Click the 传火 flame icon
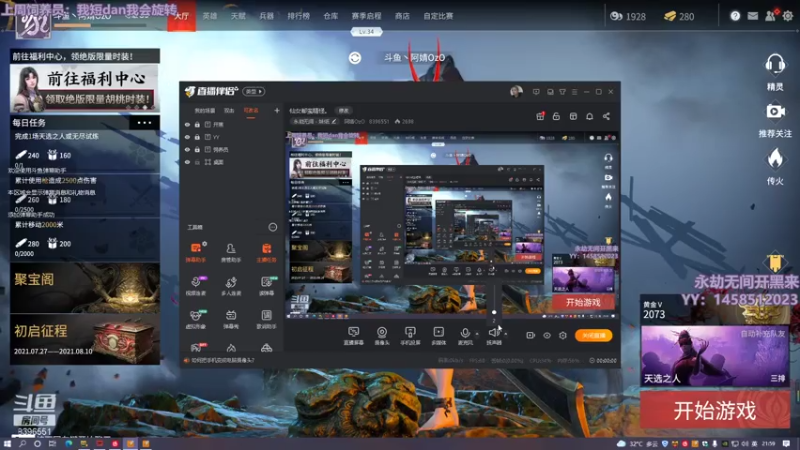The image size is (800, 450). coord(775,159)
